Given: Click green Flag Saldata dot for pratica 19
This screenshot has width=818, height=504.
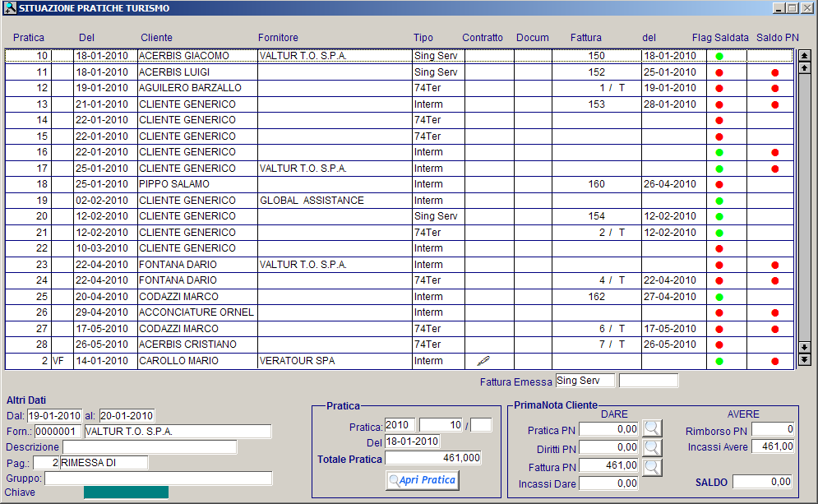Looking at the screenshot, I should click(719, 201).
